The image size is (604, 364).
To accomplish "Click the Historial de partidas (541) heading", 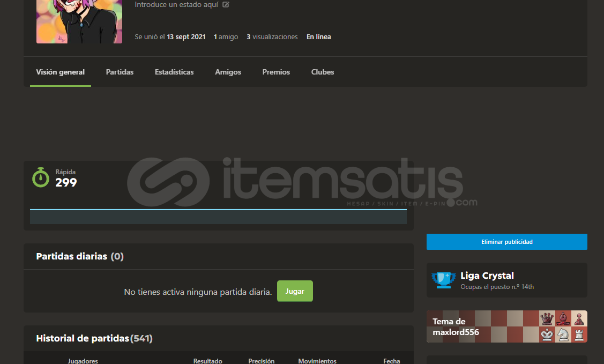I will point(94,339).
